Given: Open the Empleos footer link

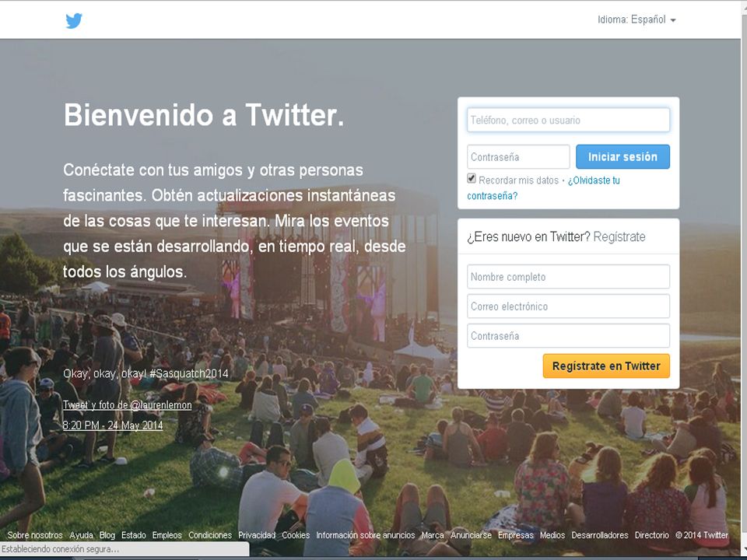Looking at the screenshot, I should [167, 535].
